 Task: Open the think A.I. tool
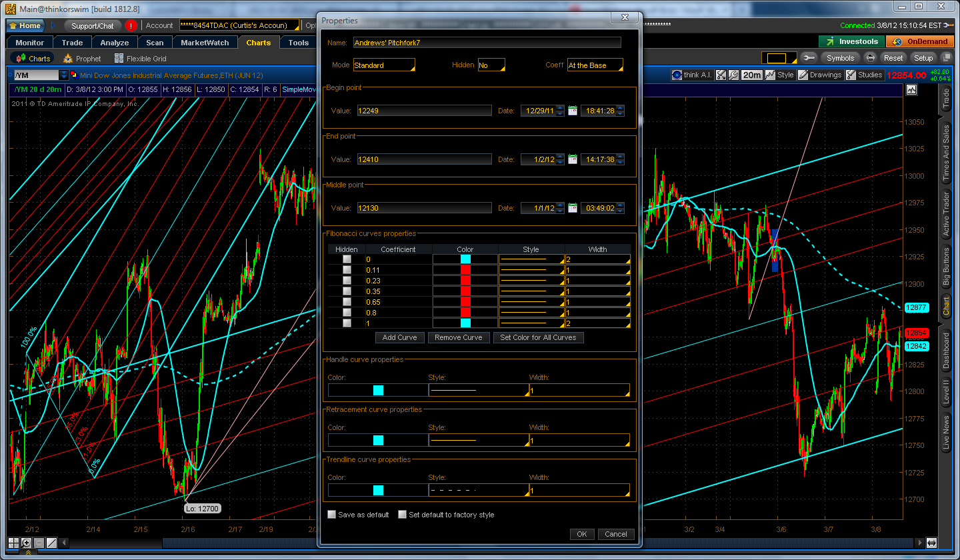pos(691,75)
